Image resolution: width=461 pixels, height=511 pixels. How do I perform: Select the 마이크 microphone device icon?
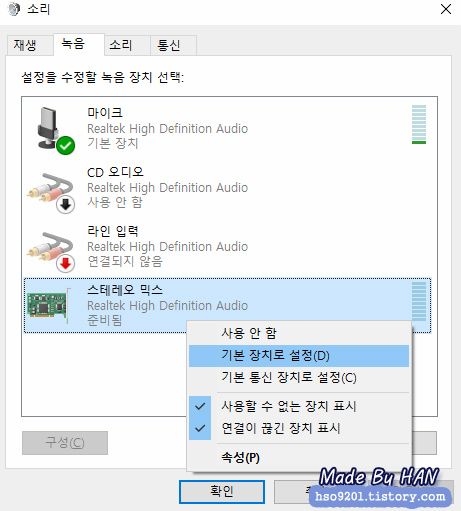pyautogui.click(x=55, y=130)
